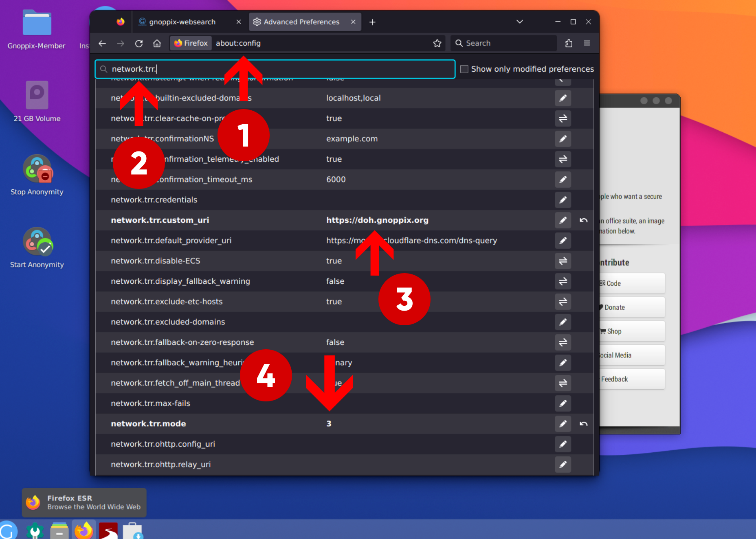This screenshot has height=539, width=756.
Task: Toggle network.trr.exclude-etc-hosts preference
Action: point(563,302)
